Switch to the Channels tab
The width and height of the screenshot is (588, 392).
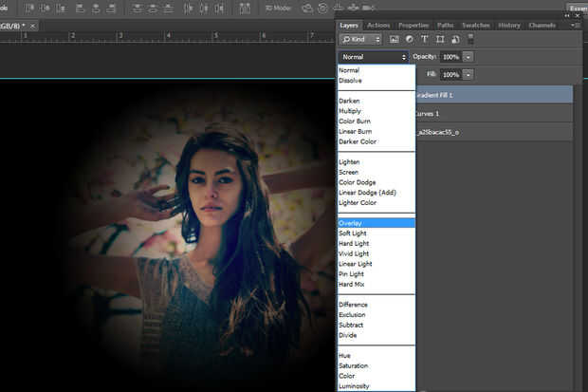(x=542, y=25)
